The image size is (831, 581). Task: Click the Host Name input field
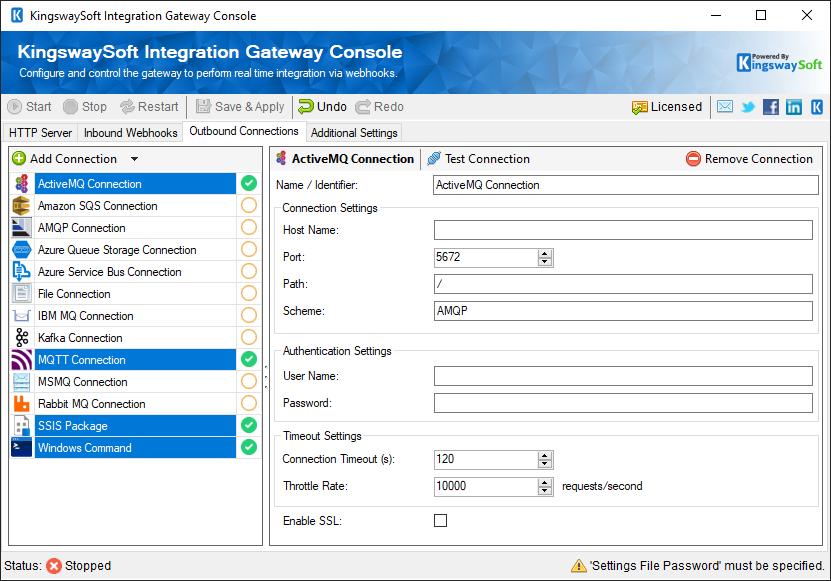[x=620, y=230]
